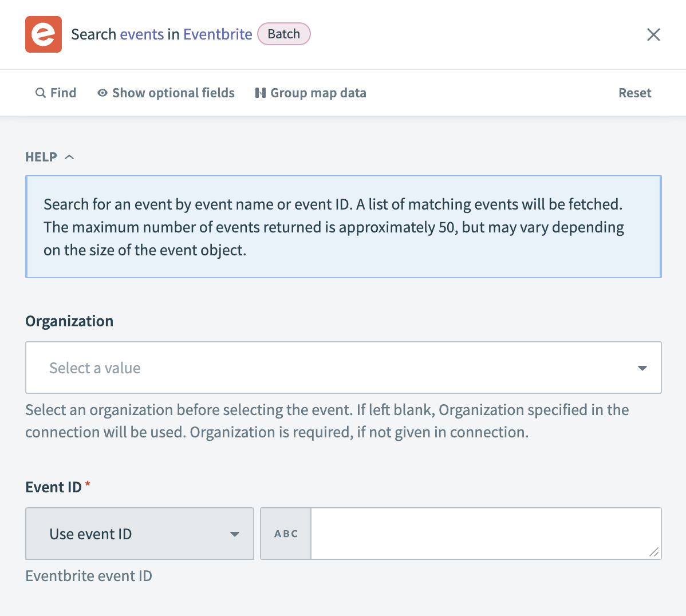
Task: Click the ABC text type indicator
Action: click(286, 533)
